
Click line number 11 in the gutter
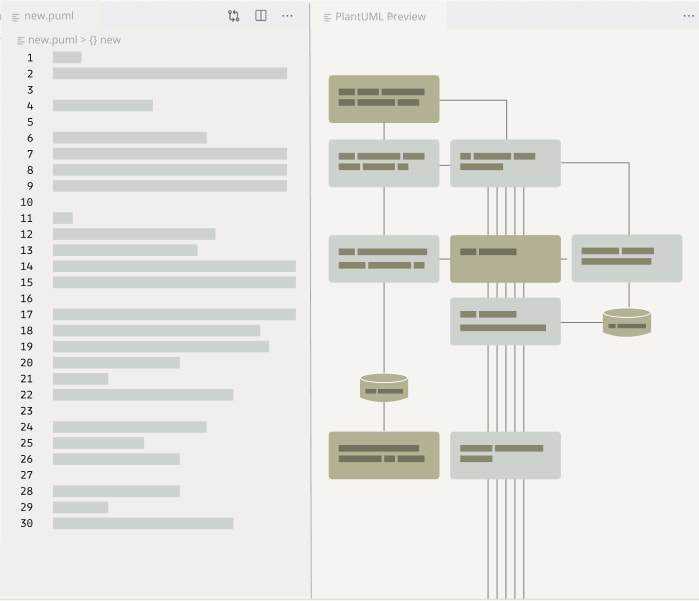(26, 218)
